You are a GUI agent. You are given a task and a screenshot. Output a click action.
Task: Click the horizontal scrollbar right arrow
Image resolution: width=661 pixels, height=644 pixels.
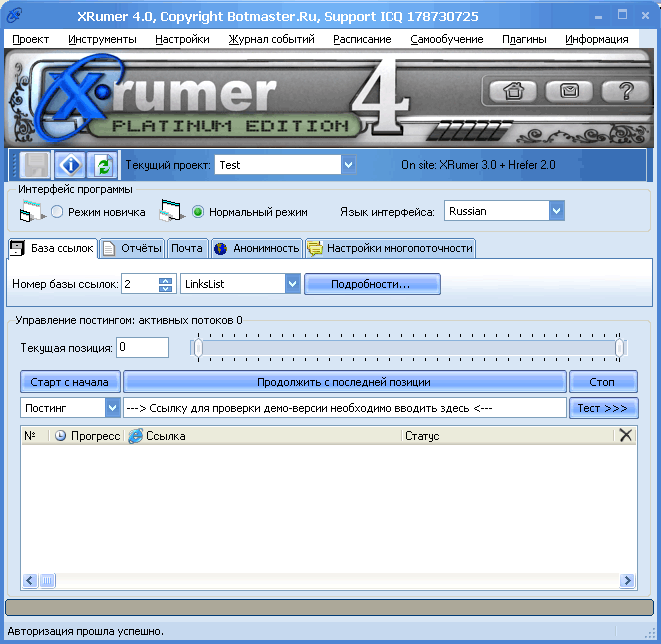coord(627,581)
